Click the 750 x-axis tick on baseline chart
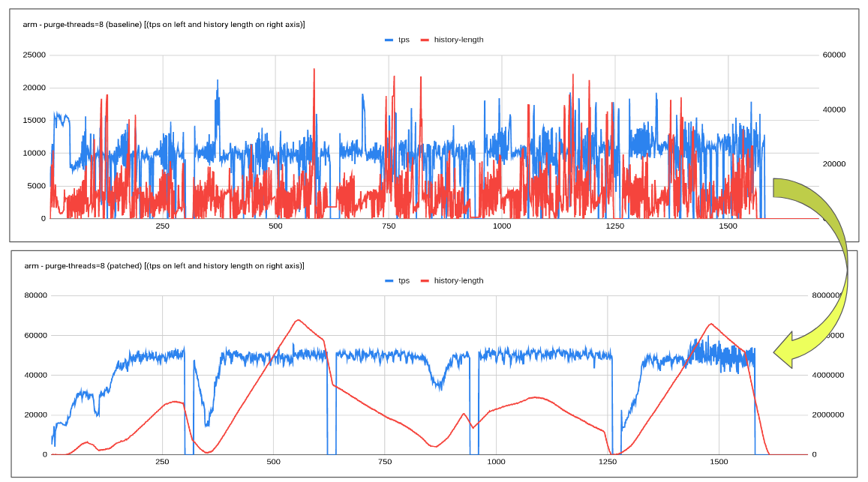Screen dimensions: 868x482 [x=389, y=227]
